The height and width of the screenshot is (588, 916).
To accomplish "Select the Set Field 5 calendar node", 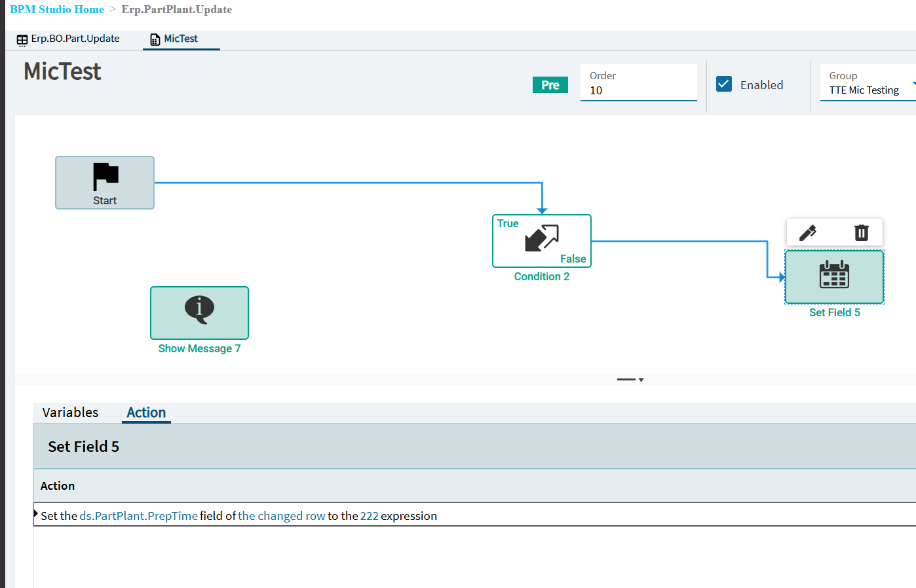I will pos(834,277).
